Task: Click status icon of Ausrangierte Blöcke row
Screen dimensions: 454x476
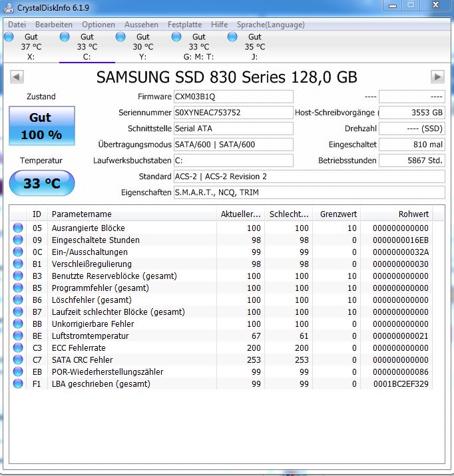Action: [18, 228]
